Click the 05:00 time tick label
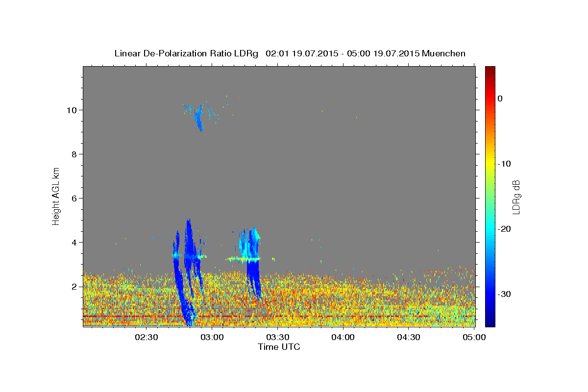 474,337
